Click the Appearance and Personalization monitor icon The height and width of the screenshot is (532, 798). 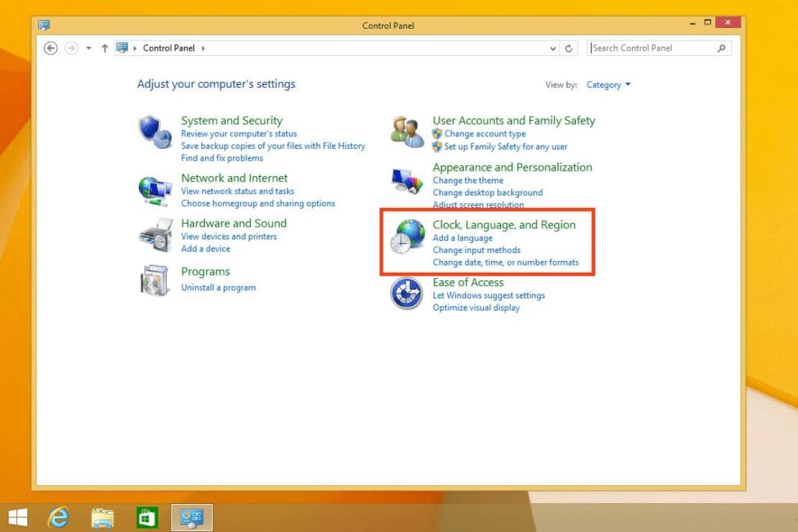point(407,182)
